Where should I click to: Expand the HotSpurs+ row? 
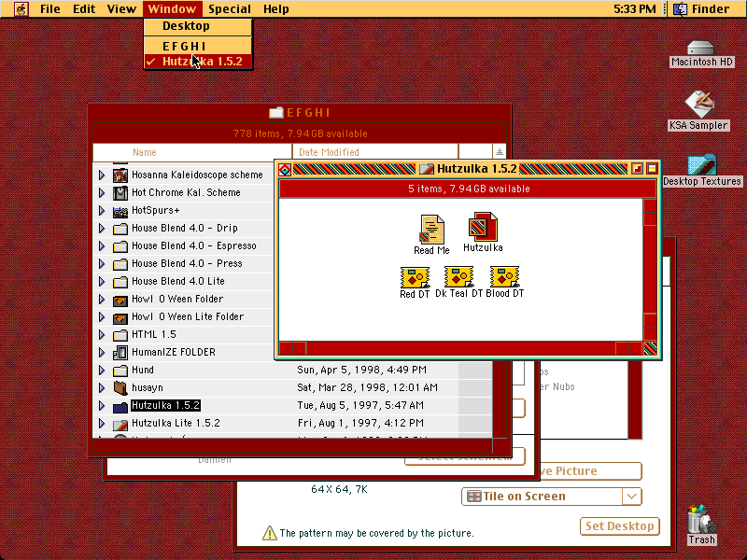tap(102, 211)
